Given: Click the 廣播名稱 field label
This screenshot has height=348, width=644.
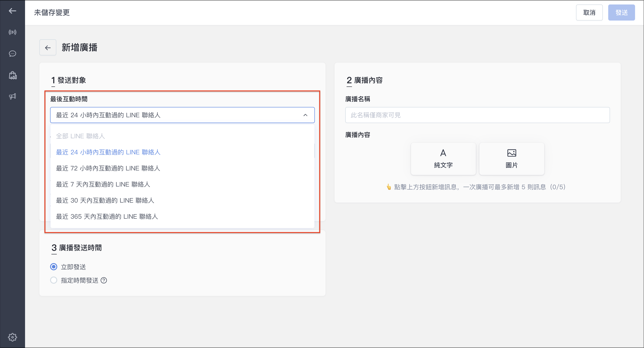Looking at the screenshot, I should 358,99.
